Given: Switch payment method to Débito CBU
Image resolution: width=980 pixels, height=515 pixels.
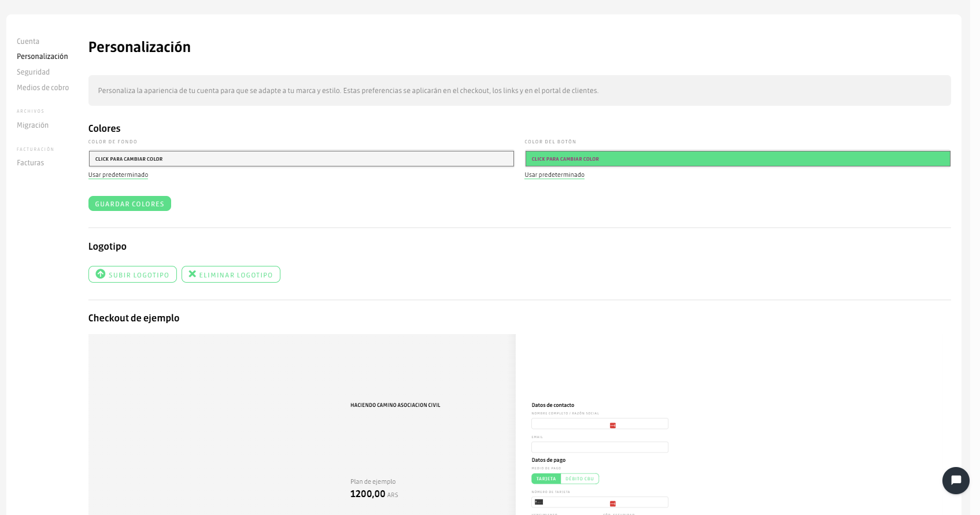Looking at the screenshot, I should pos(579,479).
